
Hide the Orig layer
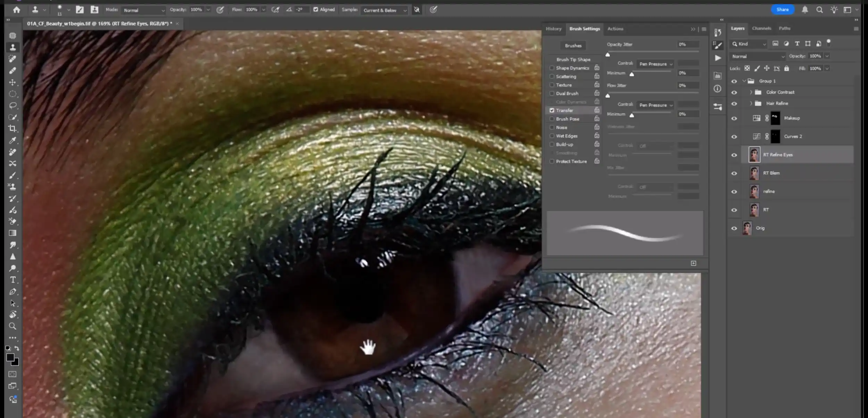(x=734, y=228)
